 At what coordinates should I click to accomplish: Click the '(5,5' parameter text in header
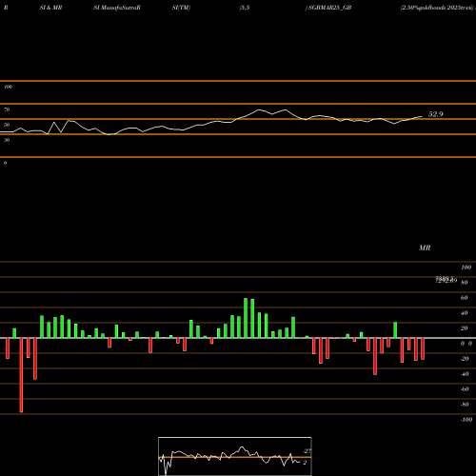coord(245,8)
